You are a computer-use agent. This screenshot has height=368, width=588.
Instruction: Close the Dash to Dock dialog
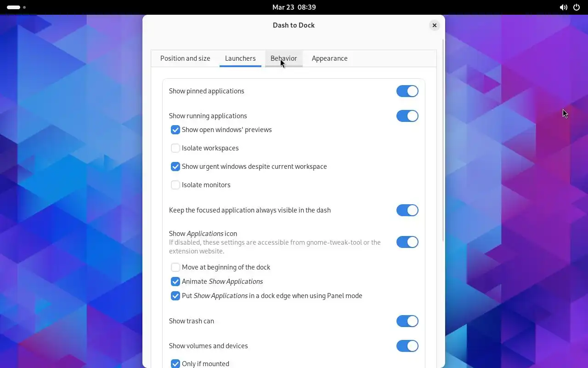click(434, 25)
